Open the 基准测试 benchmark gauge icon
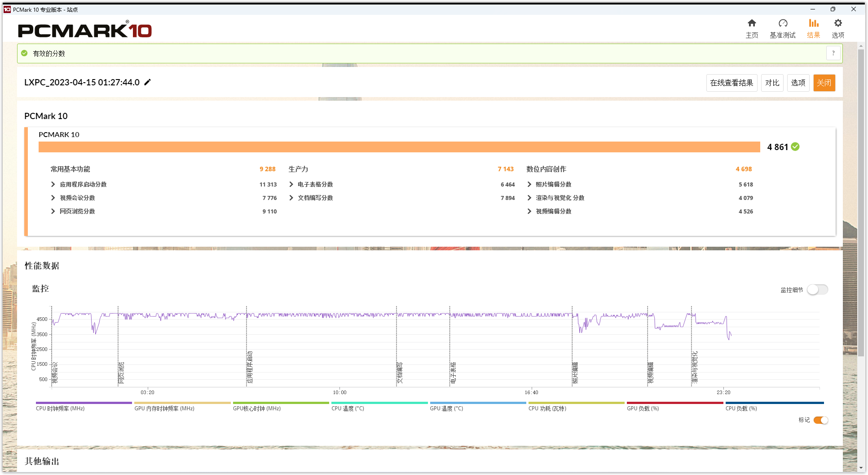Viewport: 868px width, 475px height. [783, 28]
